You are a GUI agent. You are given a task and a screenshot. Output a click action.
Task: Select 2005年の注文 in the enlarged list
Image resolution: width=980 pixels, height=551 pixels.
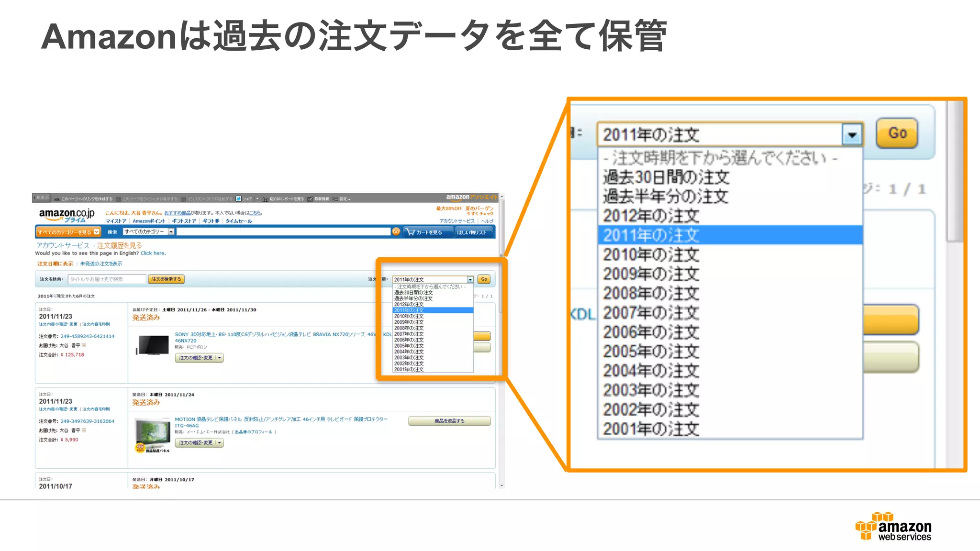(x=730, y=351)
